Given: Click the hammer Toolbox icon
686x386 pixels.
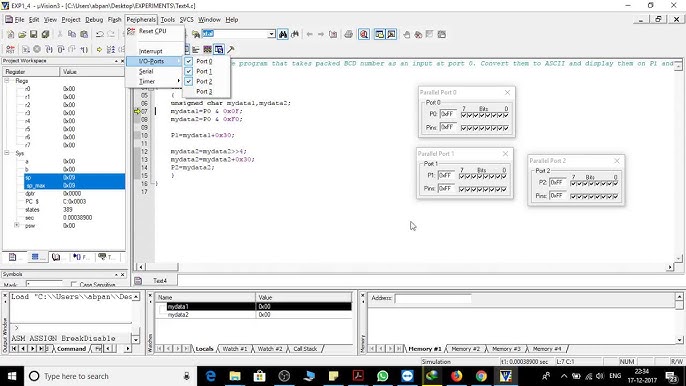Looking at the screenshot, I should click(x=231, y=49).
